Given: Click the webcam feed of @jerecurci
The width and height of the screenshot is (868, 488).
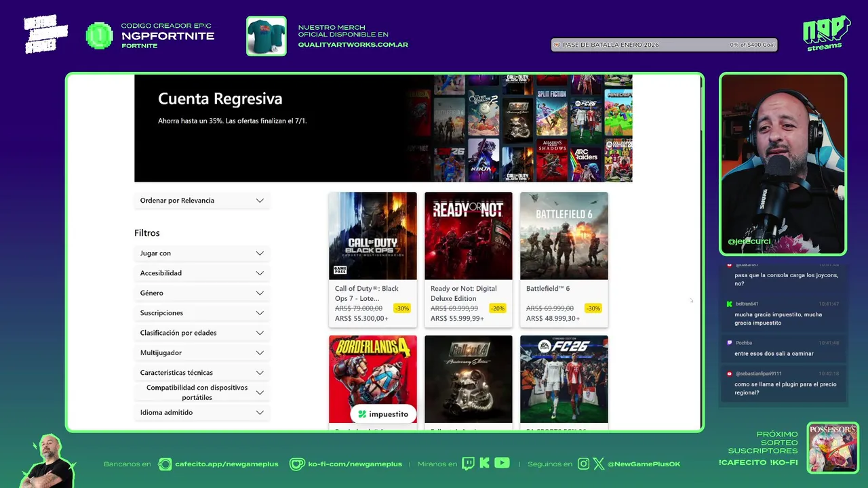Looking at the screenshot, I should (x=783, y=164).
